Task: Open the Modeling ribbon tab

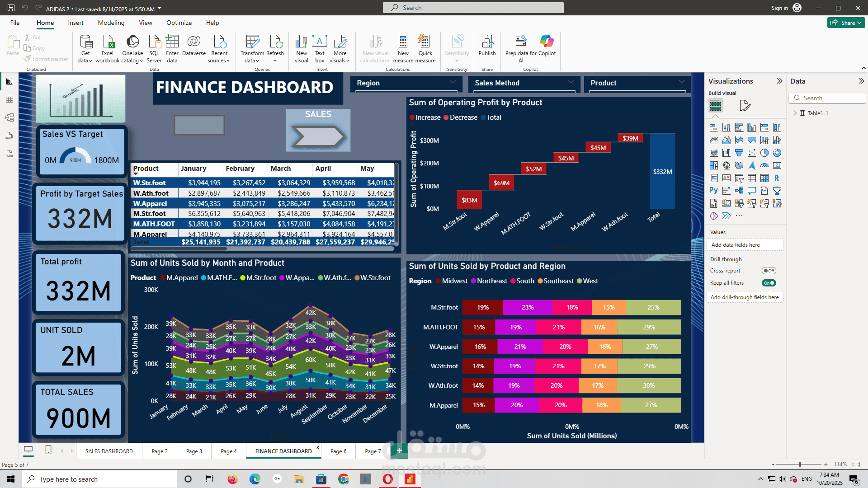Action: tap(111, 23)
